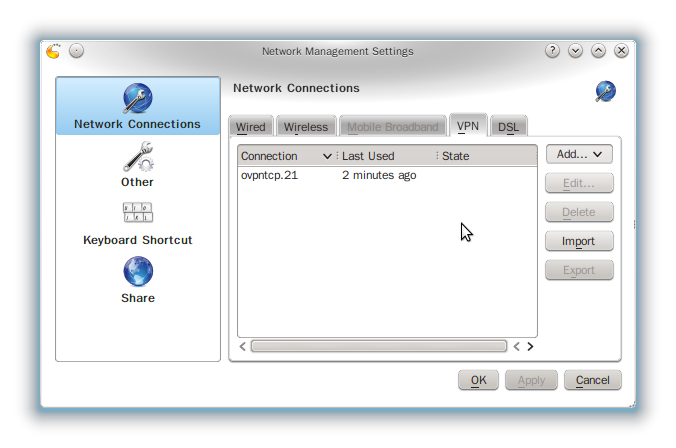This screenshot has height=448, width=676.
Task: Select the Keyboard Shortcut keys icon
Action: pos(137,213)
